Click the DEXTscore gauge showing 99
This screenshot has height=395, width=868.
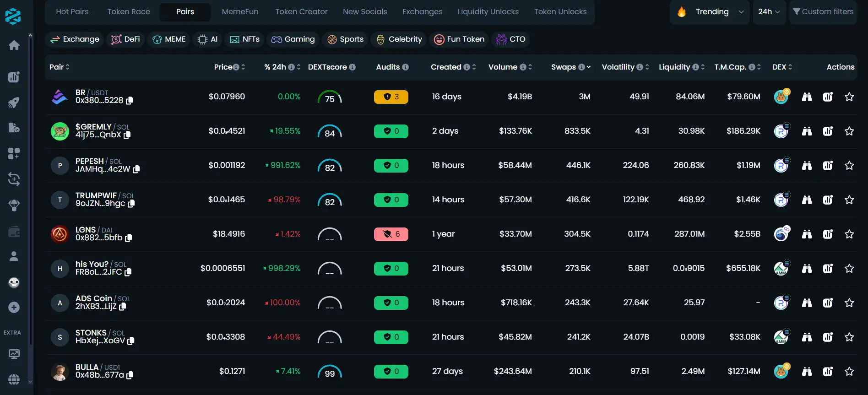point(330,372)
